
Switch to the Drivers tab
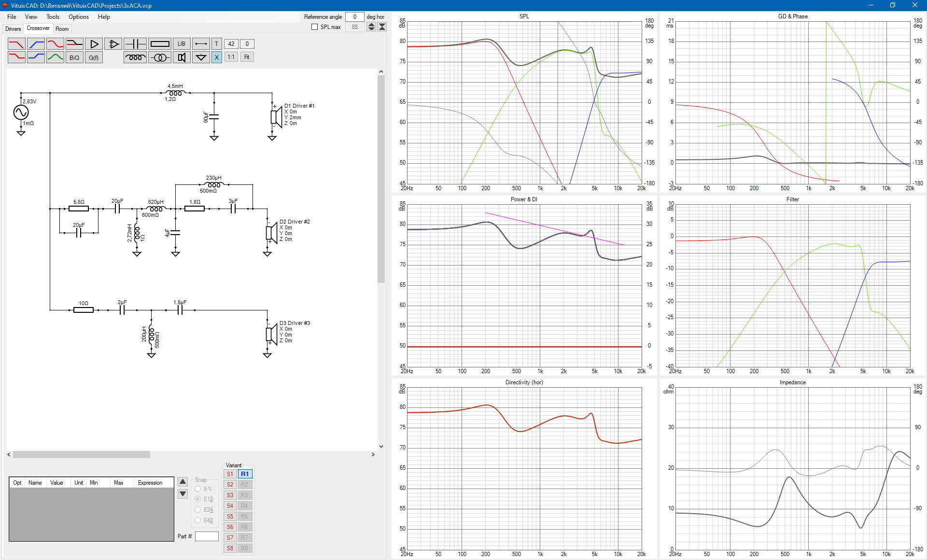pyautogui.click(x=13, y=29)
